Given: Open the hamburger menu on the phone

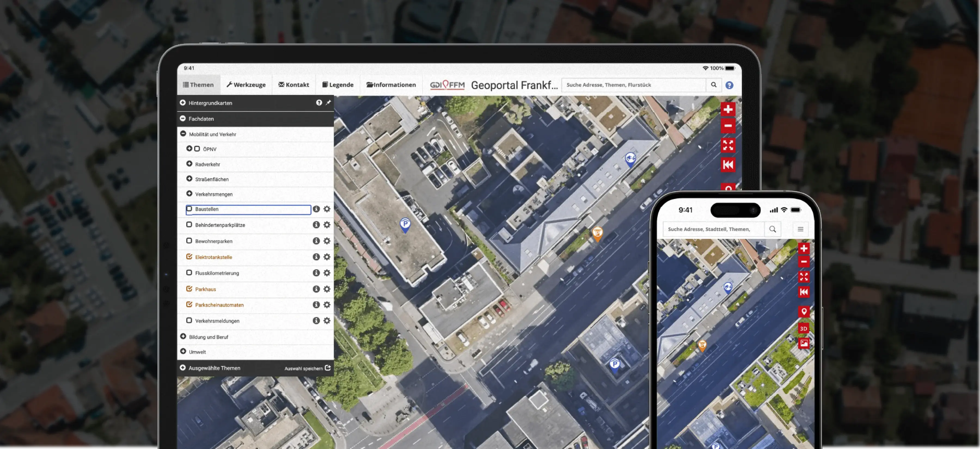Looking at the screenshot, I should pos(800,229).
